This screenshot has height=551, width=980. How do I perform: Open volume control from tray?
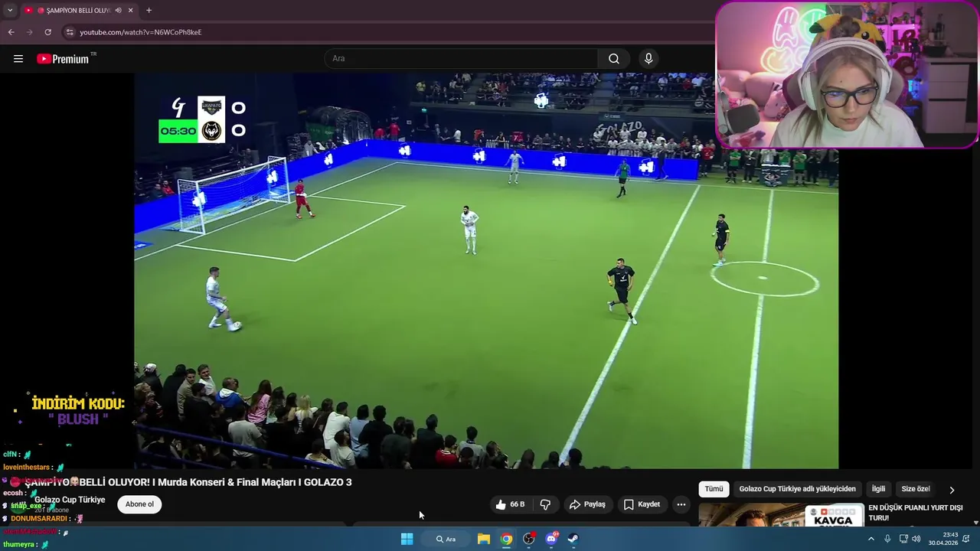tap(916, 539)
